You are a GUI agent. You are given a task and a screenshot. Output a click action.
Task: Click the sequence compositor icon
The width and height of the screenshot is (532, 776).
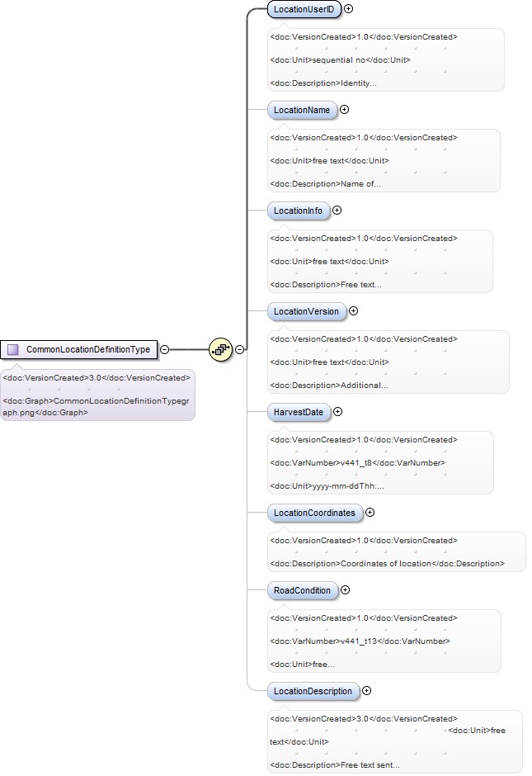tap(220, 349)
